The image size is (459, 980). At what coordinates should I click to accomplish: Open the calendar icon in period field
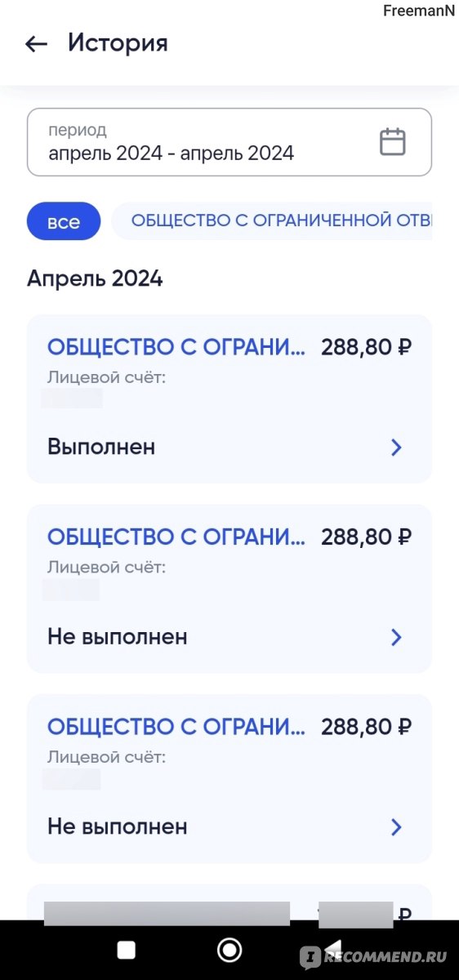tap(393, 142)
